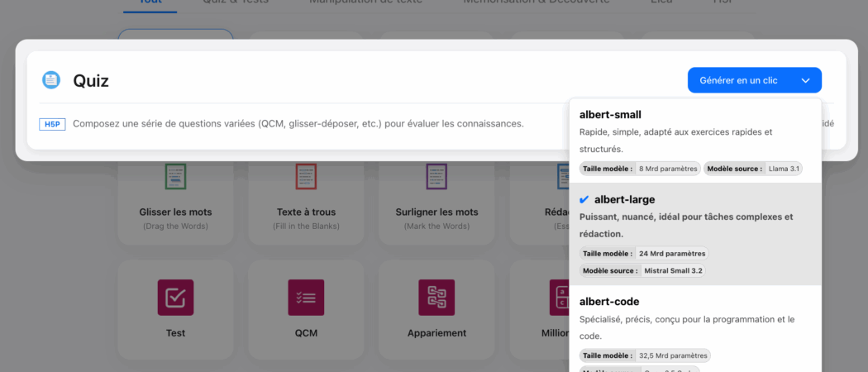Click the Glisser les mots activity icon
The image size is (868, 372).
click(175, 176)
